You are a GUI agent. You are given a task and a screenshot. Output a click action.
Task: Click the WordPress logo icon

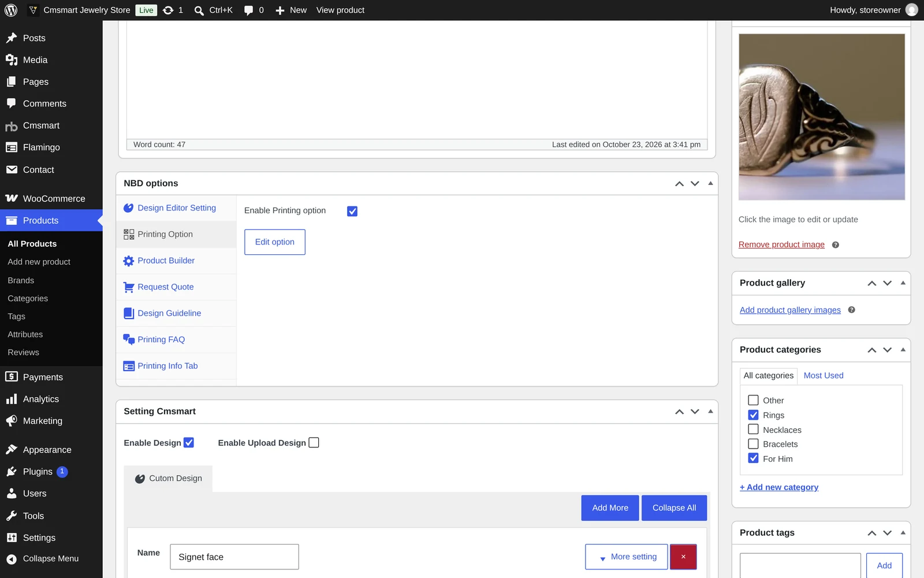(11, 10)
